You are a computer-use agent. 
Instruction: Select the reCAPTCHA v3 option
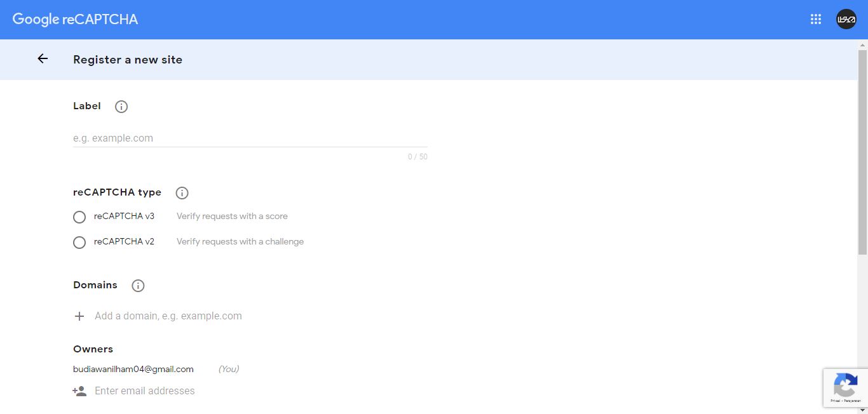click(x=79, y=217)
